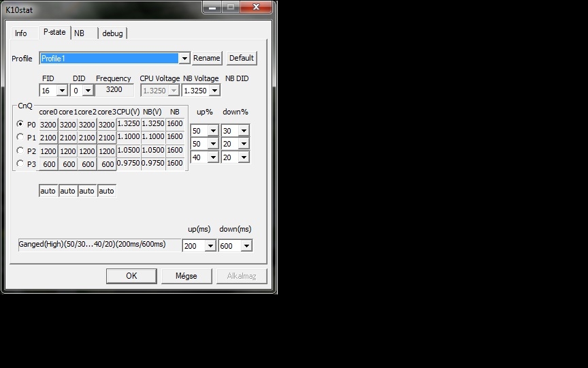Click the Rename button
This screenshot has width=588, height=368.
click(x=207, y=58)
